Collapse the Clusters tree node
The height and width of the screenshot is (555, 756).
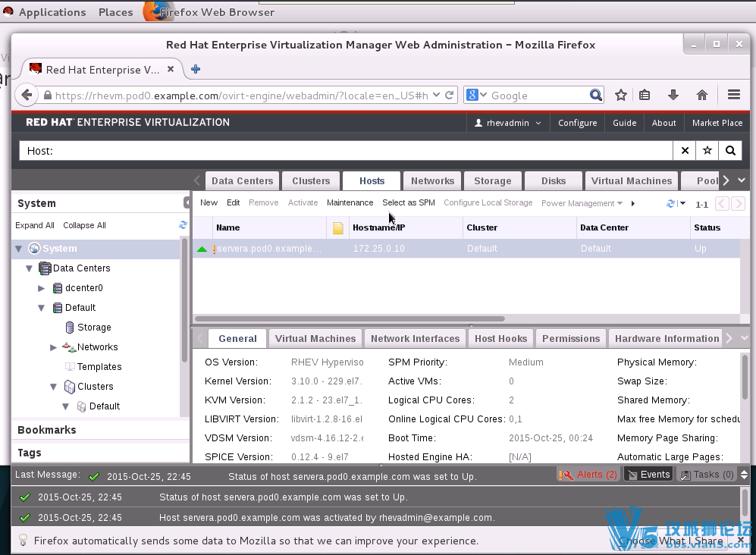click(54, 387)
